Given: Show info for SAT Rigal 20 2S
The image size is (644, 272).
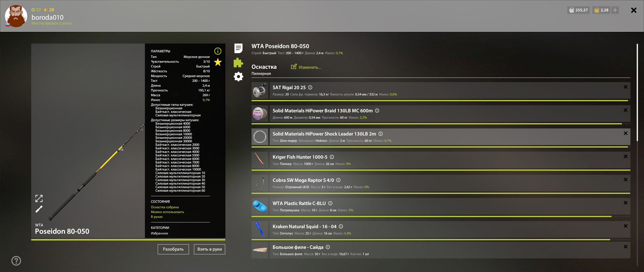Looking at the screenshot, I should (x=310, y=87).
